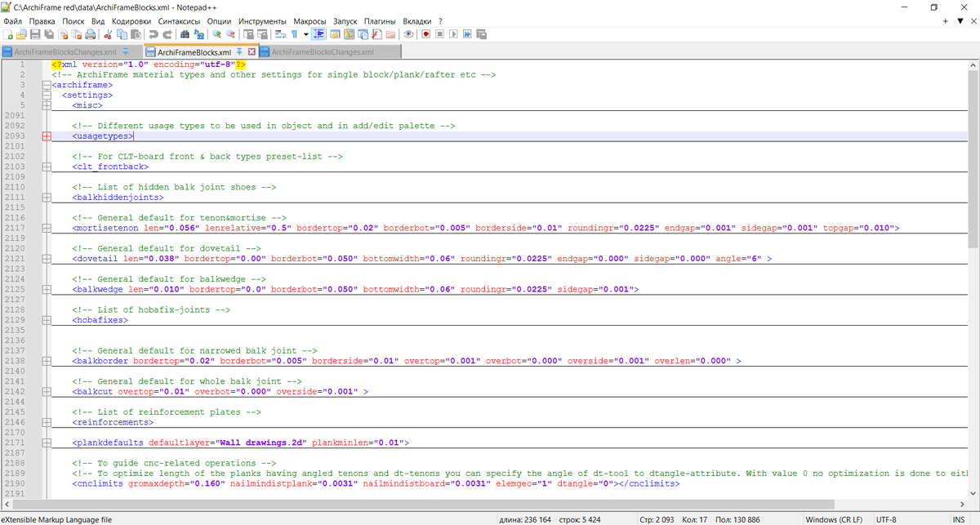Redo action via toolbar arrow

click(167, 34)
